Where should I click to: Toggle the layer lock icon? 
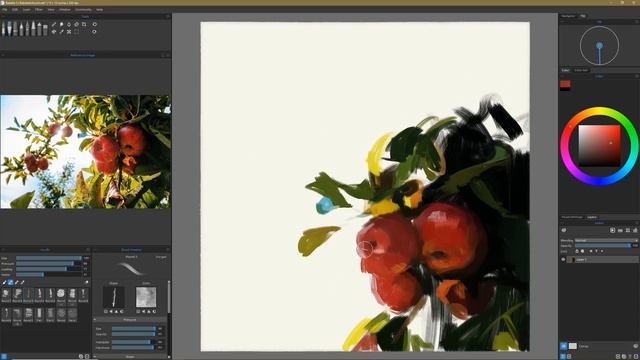coord(577,251)
